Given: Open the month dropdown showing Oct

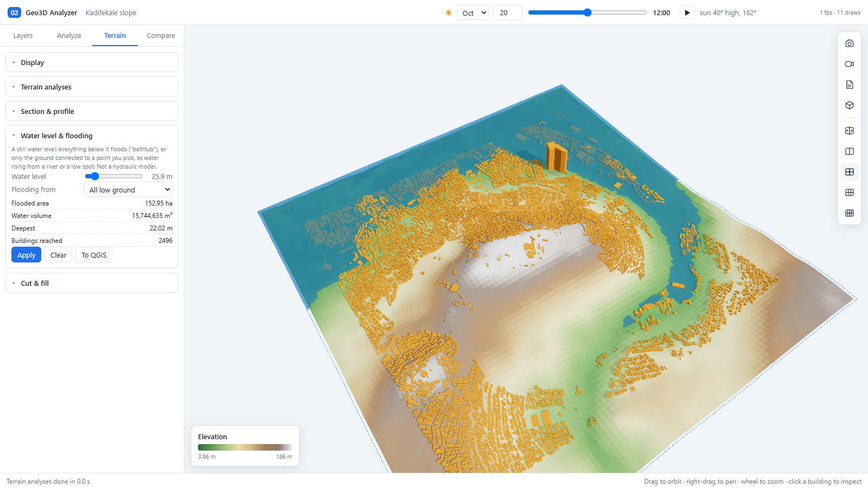Looking at the screenshot, I should pyautogui.click(x=473, y=12).
